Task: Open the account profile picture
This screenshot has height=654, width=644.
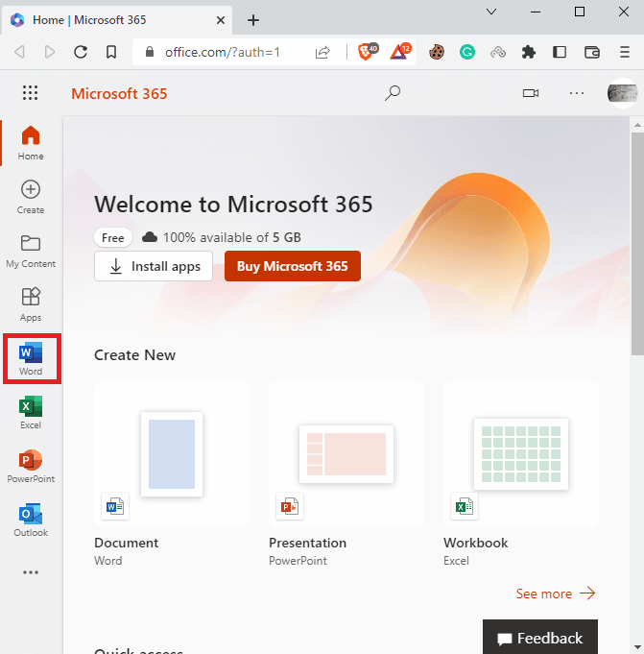Action: coord(622,93)
